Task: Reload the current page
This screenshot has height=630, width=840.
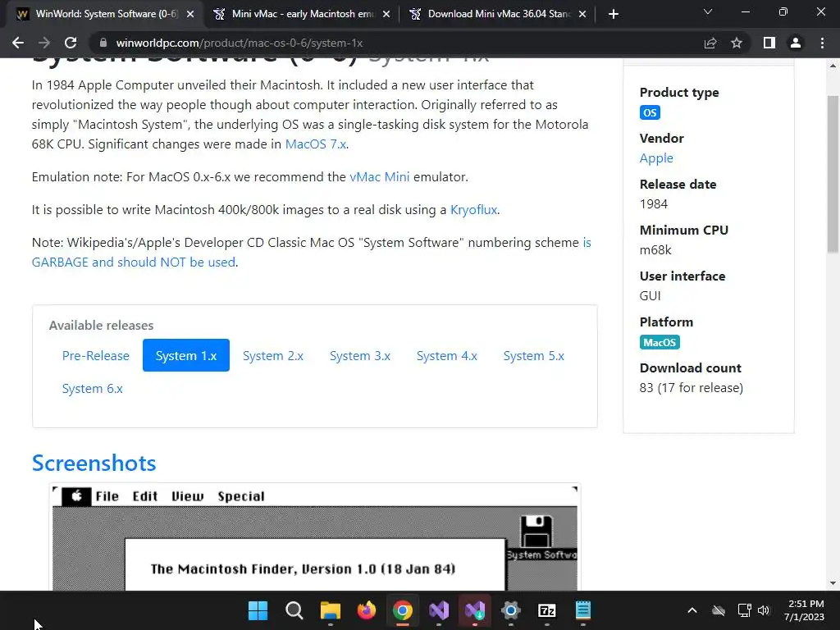Action: click(71, 43)
